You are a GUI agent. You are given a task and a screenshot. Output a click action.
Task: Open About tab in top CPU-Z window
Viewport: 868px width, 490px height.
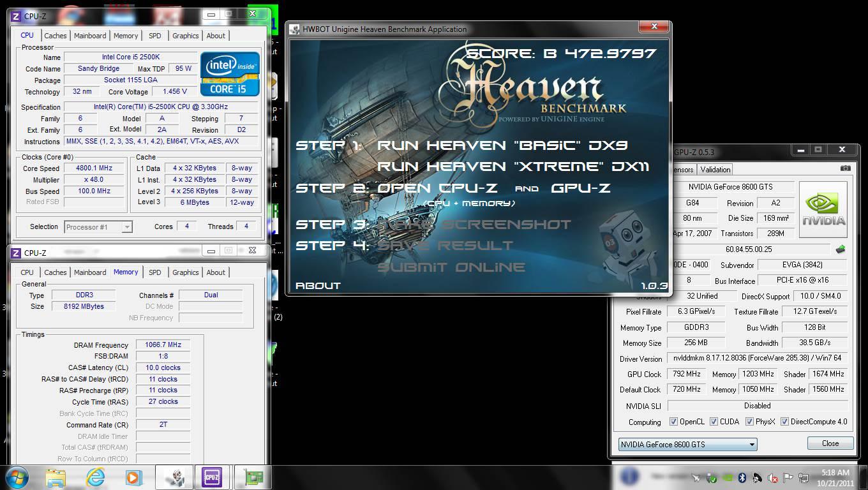pyautogui.click(x=216, y=36)
